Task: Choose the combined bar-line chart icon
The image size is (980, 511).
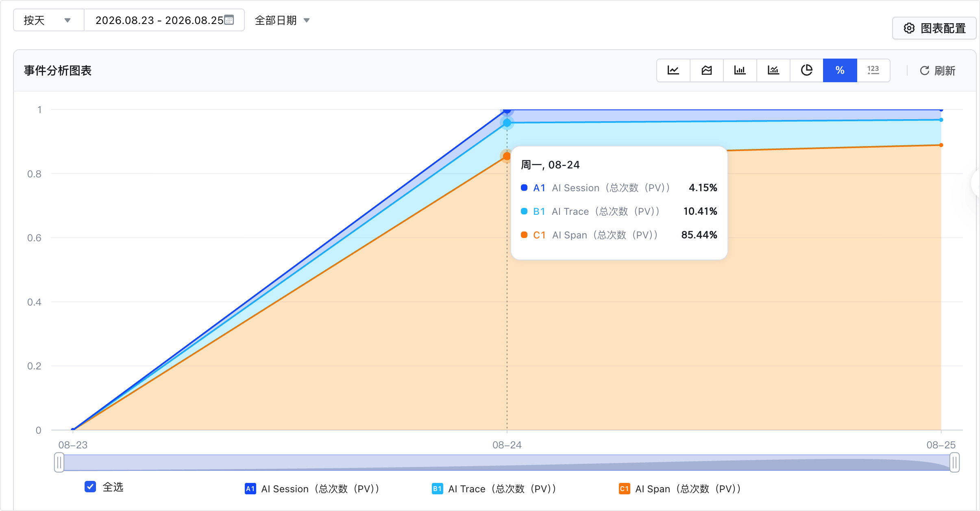Action: (x=773, y=70)
